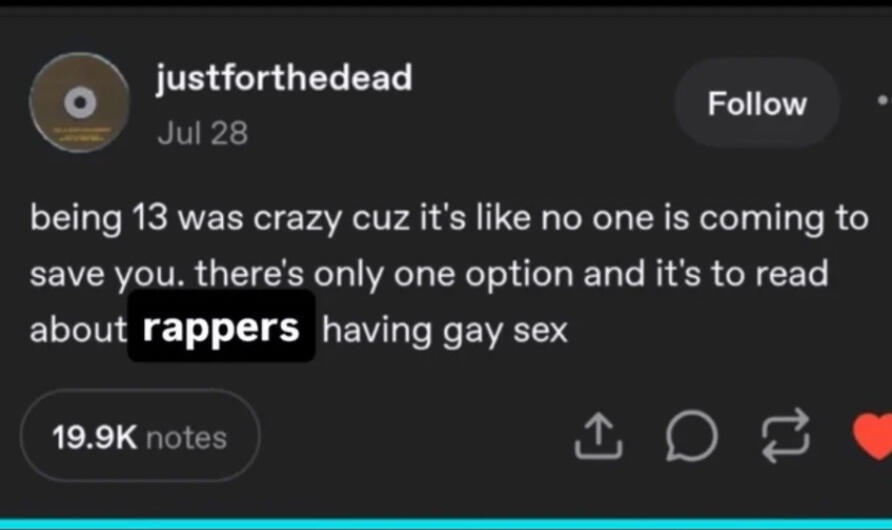Open the justforthedead avatar image
This screenshot has height=530, width=892.
click(x=80, y=102)
